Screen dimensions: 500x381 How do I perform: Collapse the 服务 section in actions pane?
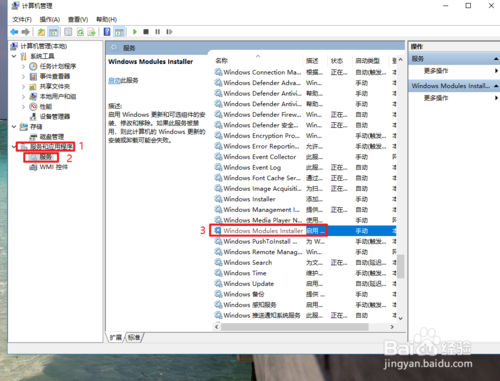(x=496, y=59)
